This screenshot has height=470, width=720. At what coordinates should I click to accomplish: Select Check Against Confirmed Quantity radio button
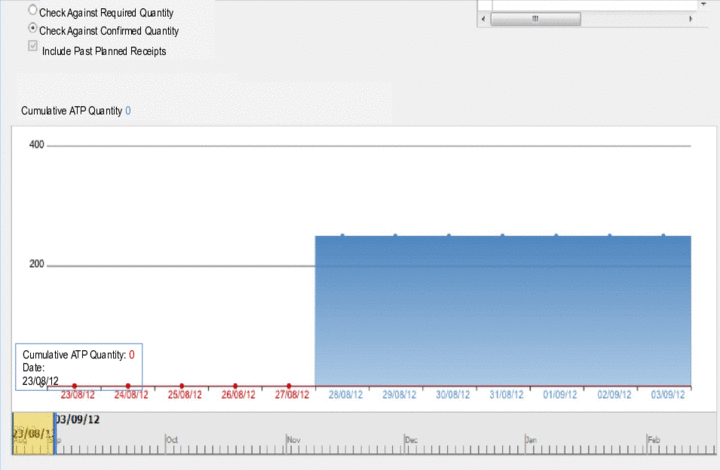pyautogui.click(x=34, y=29)
